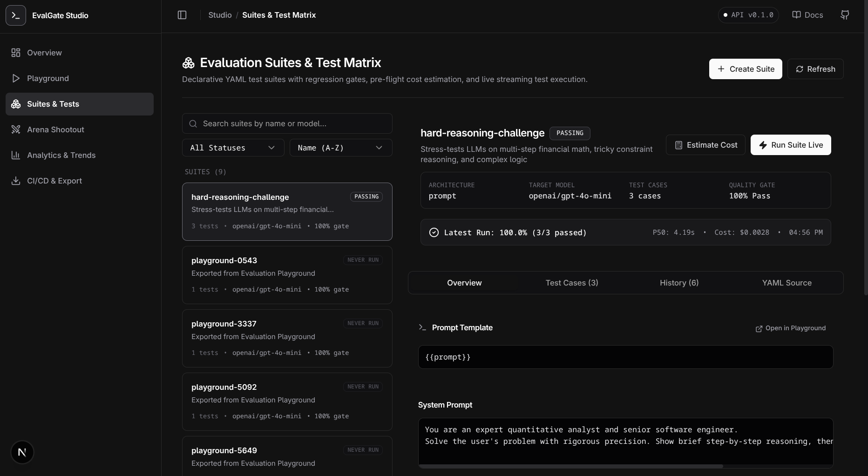Switch to the Overview tab

[x=464, y=283]
